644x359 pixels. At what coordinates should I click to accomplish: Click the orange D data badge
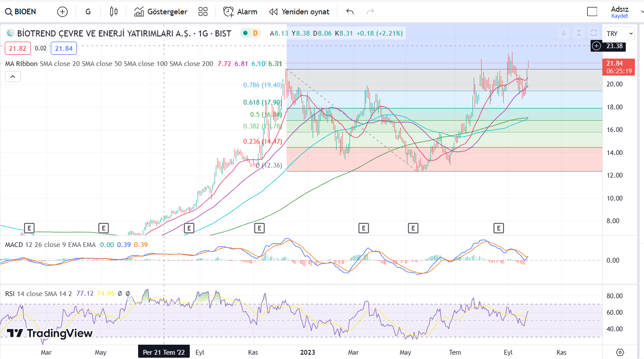pyautogui.click(x=255, y=33)
